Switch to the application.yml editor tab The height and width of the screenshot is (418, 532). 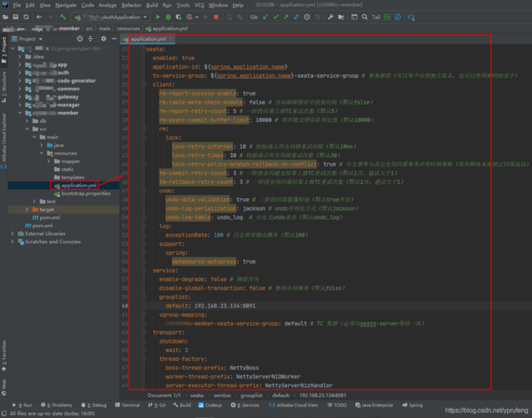coord(149,38)
